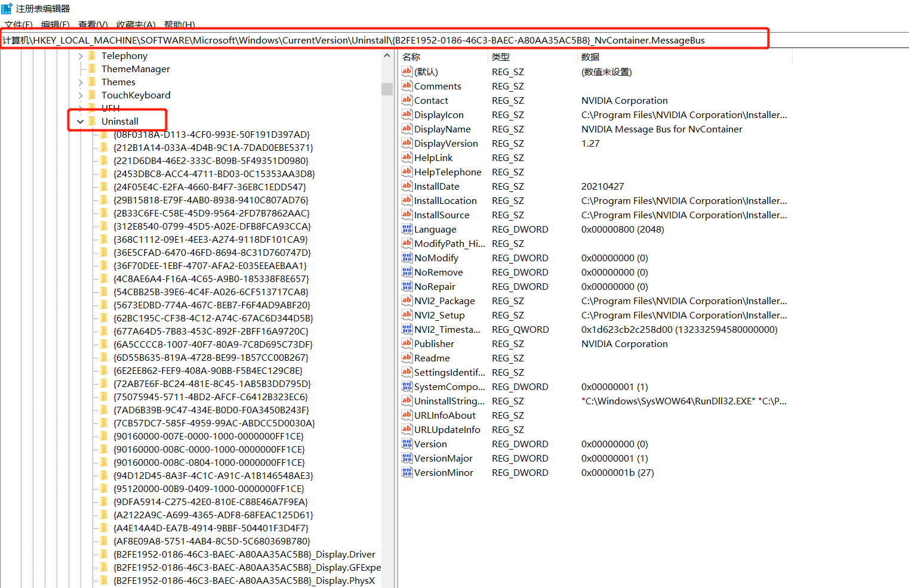Select the Uninstall folder icon
This screenshot has height=588, width=909.
(92, 121)
